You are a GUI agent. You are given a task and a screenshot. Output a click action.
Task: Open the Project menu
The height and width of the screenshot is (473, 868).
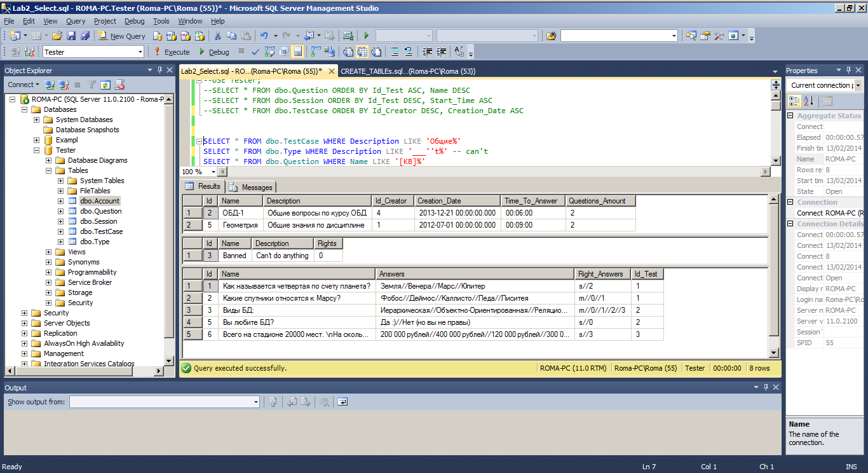[105, 21]
